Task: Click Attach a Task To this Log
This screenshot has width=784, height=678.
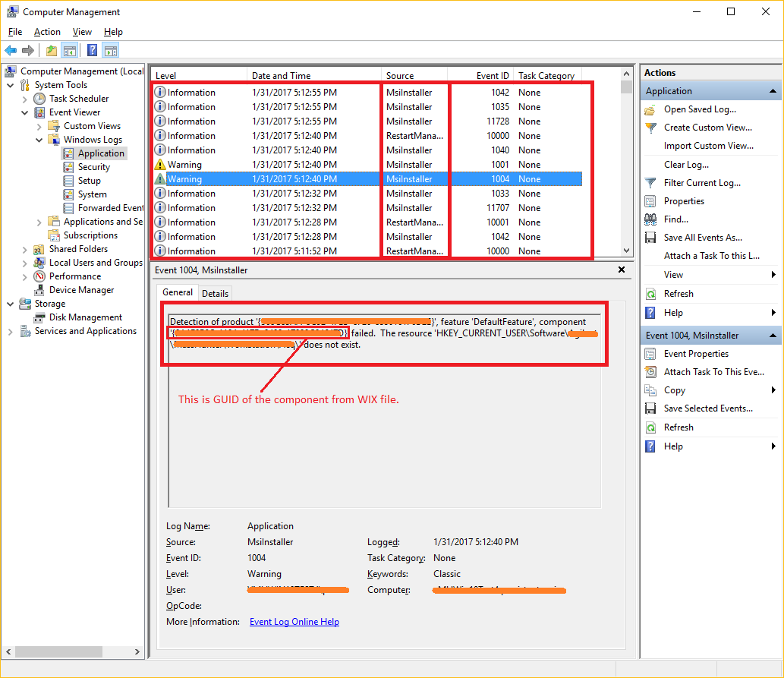Action: pos(711,256)
